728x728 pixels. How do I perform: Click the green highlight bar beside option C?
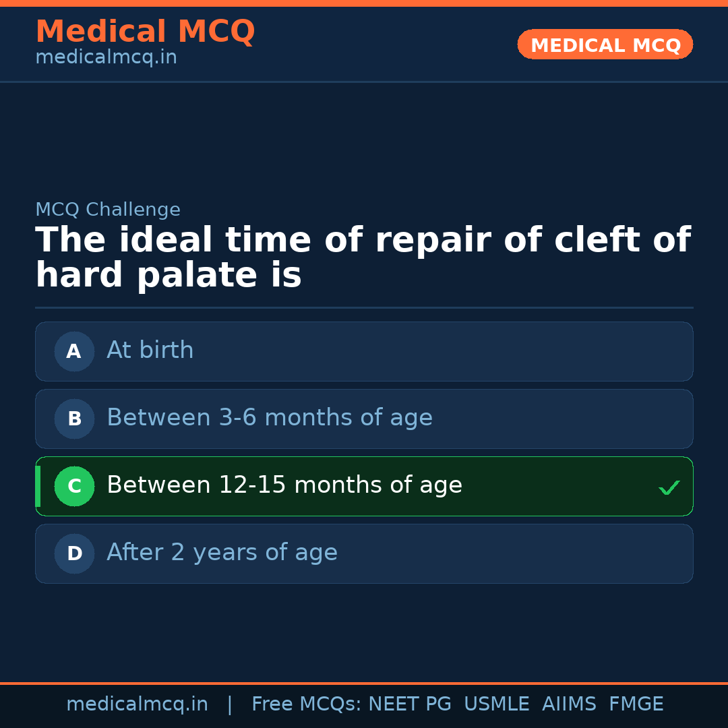tap(37, 486)
